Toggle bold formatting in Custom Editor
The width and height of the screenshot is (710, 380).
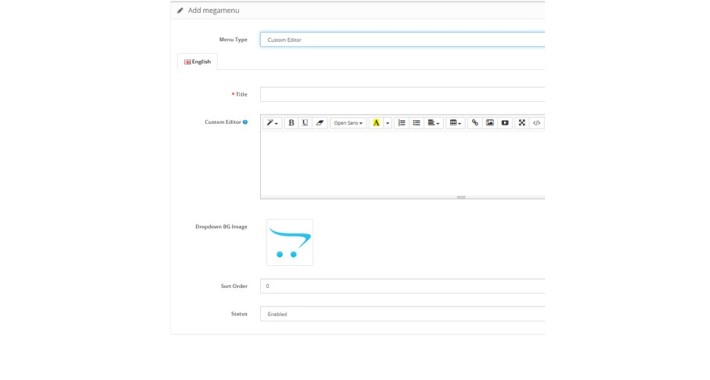coord(291,123)
